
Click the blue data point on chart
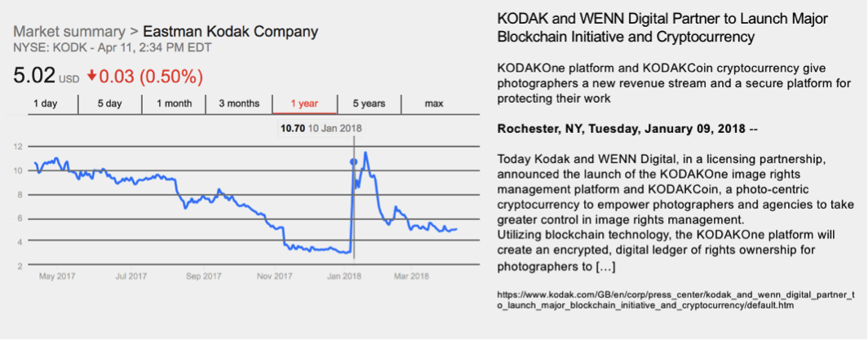coord(353,161)
